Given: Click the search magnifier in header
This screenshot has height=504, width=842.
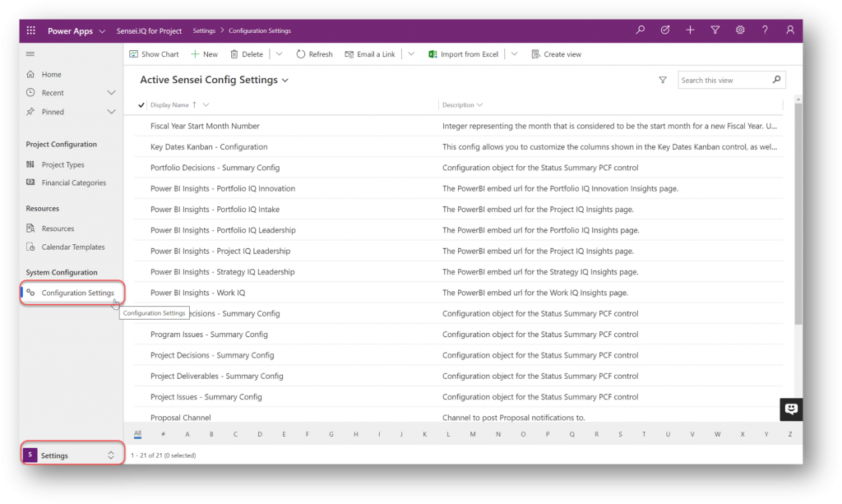Looking at the screenshot, I should [x=640, y=30].
